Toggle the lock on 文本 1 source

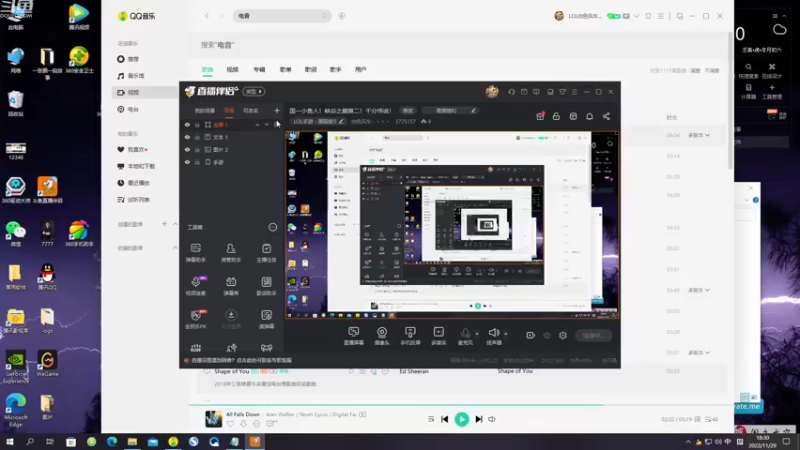point(197,137)
